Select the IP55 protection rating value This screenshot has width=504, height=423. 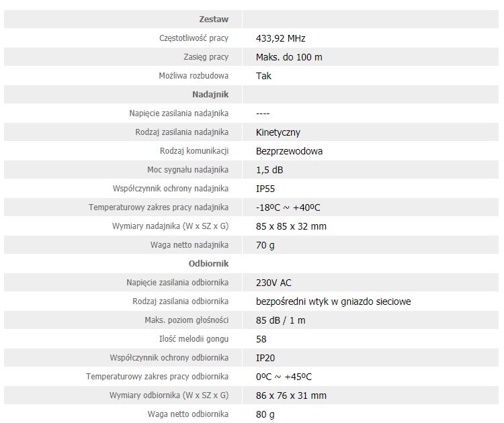(x=265, y=189)
